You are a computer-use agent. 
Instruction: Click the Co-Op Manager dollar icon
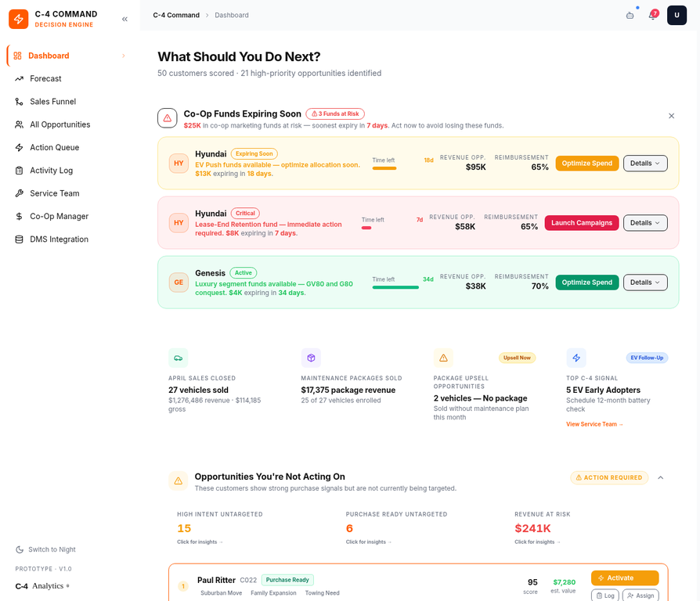20,217
